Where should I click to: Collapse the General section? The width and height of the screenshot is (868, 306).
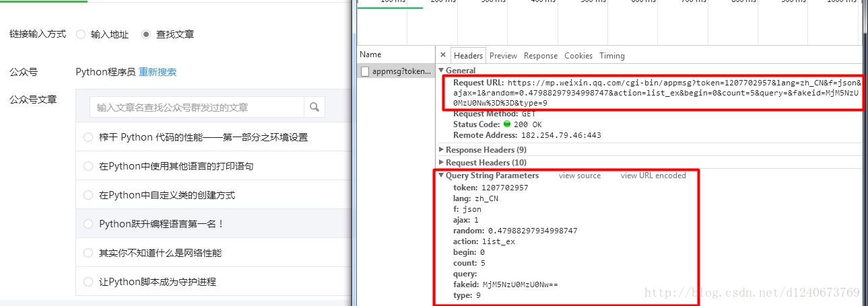click(x=442, y=71)
